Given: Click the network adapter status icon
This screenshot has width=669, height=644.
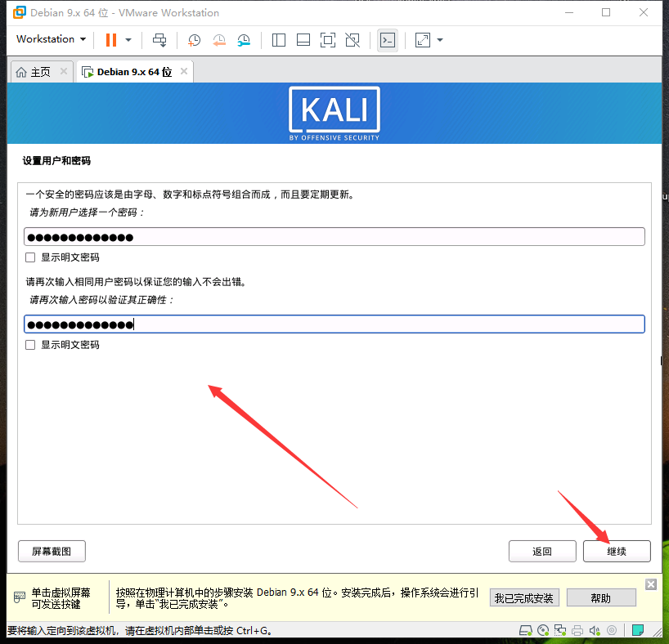Looking at the screenshot, I should (x=560, y=630).
